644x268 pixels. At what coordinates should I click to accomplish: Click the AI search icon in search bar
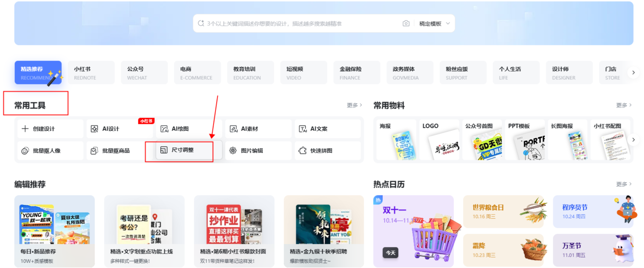(x=201, y=23)
